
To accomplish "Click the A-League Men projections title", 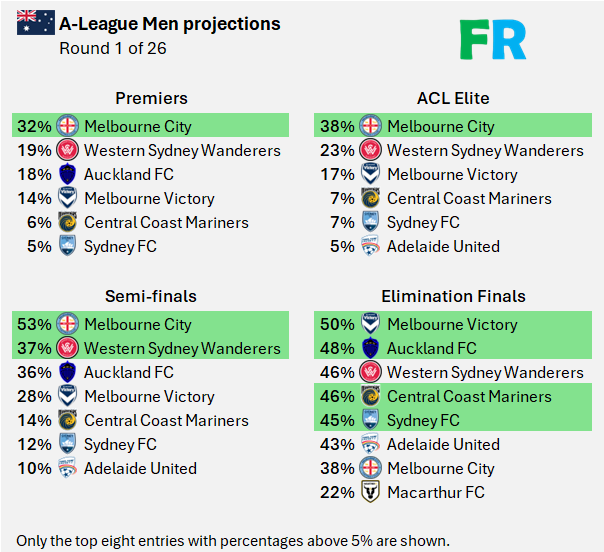I will [x=169, y=23].
